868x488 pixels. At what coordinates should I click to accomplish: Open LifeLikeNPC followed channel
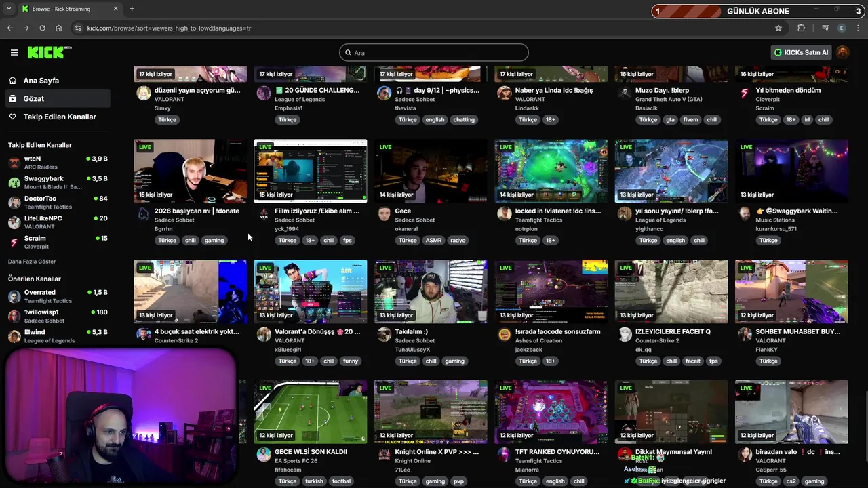pyautogui.click(x=58, y=222)
